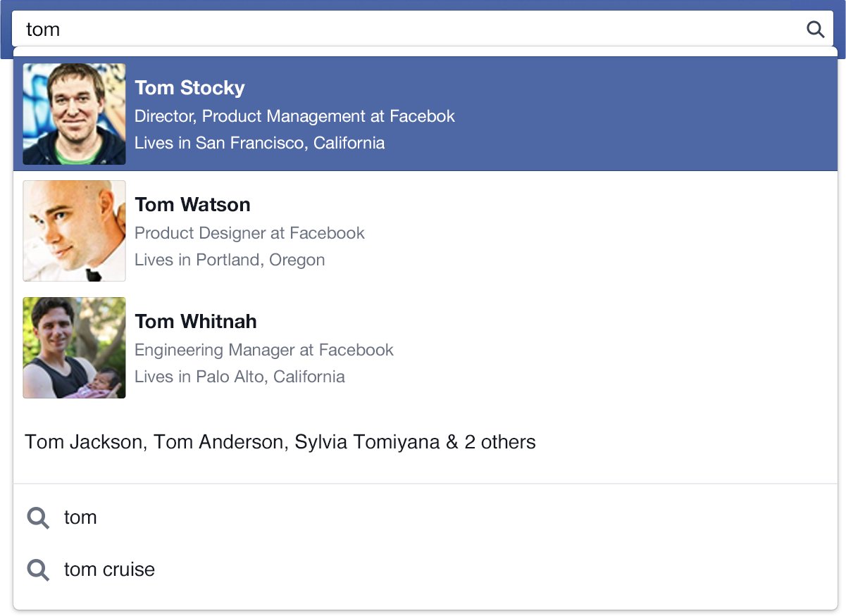Focus the search field containing 'tom'
The width and height of the screenshot is (846, 616).
pos(409,29)
